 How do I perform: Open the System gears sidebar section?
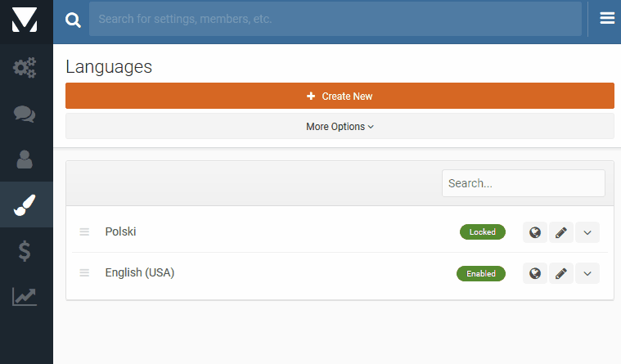25,67
